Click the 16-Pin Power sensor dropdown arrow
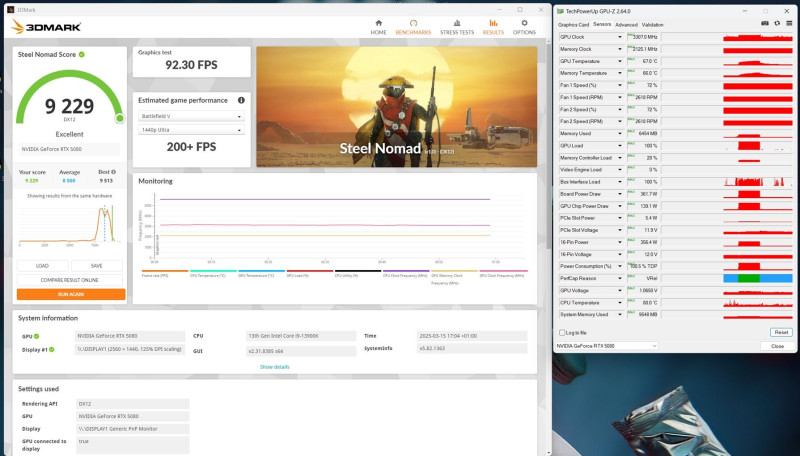 click(620, 242)
